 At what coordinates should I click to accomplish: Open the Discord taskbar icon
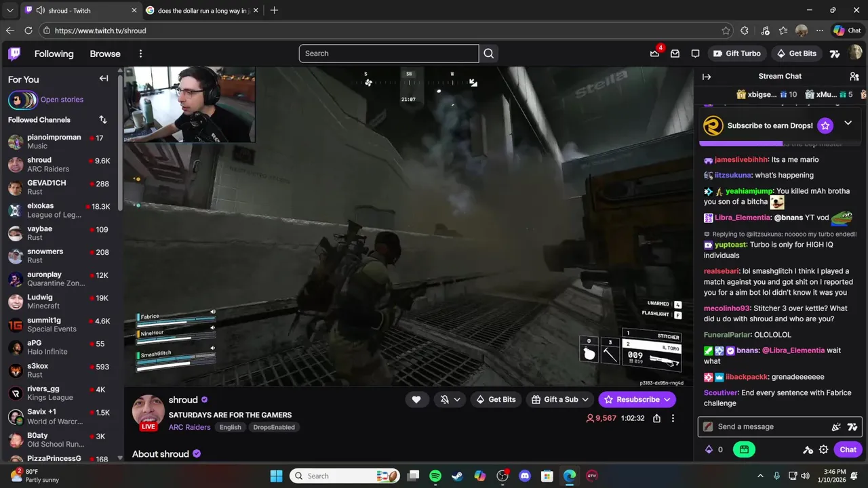click(524, 476)
